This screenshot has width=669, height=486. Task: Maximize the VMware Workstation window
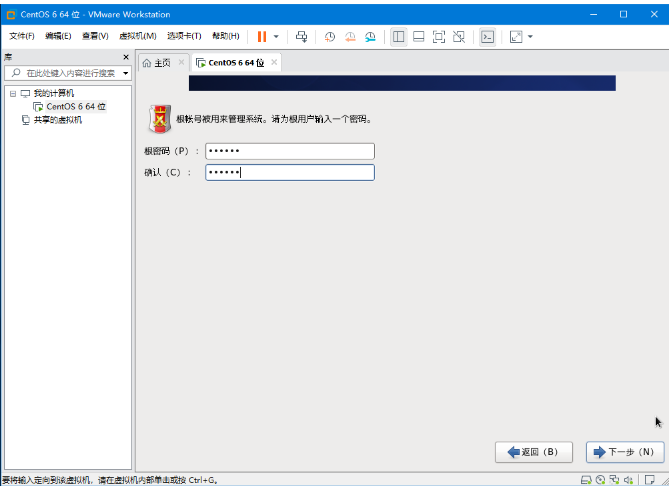623,15
